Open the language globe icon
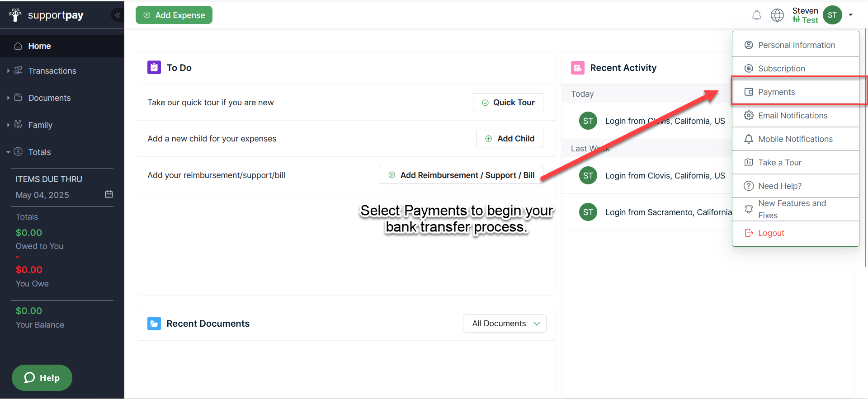The image size is (868, 399). (x=777, y=15)
